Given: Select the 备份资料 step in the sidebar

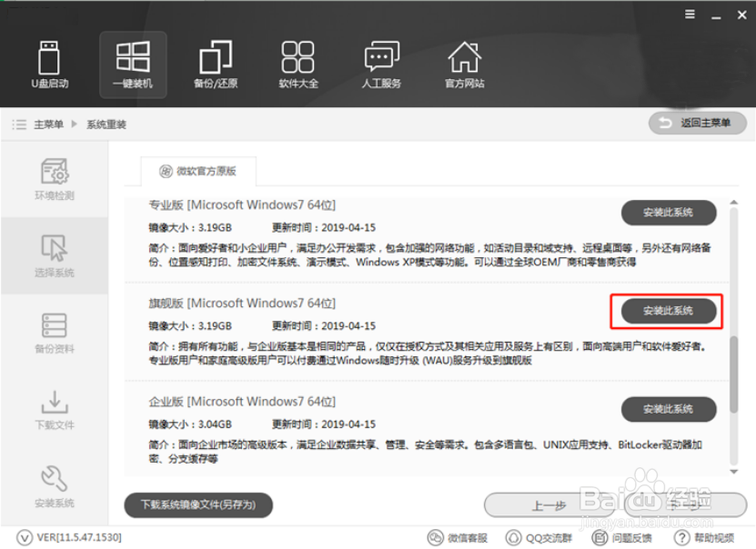Looking at the screenshot, I should click(x=55, y=333).
